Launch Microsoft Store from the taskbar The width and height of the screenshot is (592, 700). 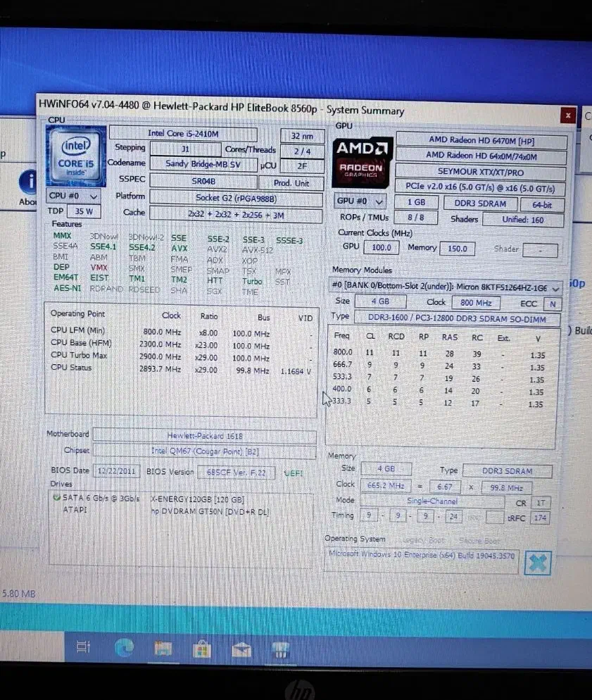pos(202,647)
